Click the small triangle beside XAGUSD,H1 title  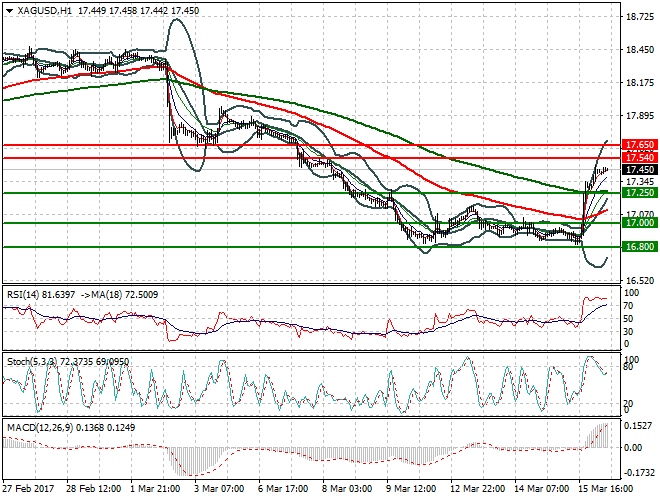(x=8, y=9)
